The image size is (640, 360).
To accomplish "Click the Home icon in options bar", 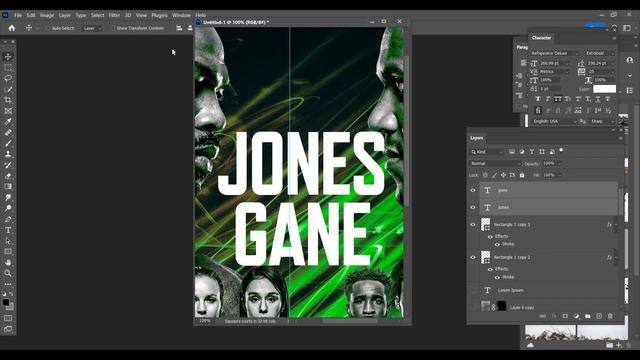I will (12, 28).
